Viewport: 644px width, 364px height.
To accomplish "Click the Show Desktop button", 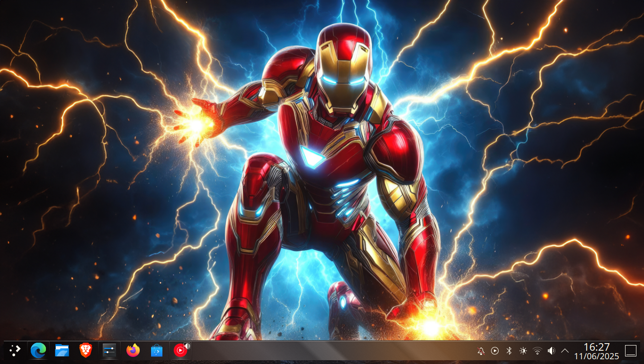I will pos(631,351).
